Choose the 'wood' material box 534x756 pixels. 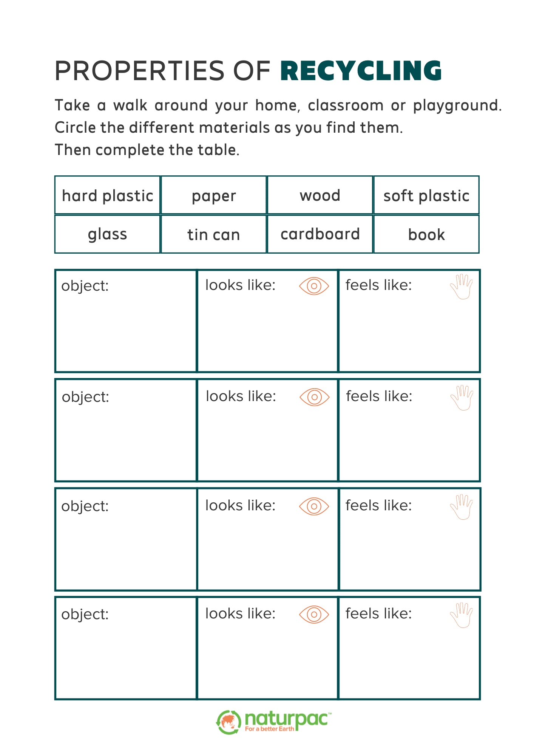coord(320,195)
